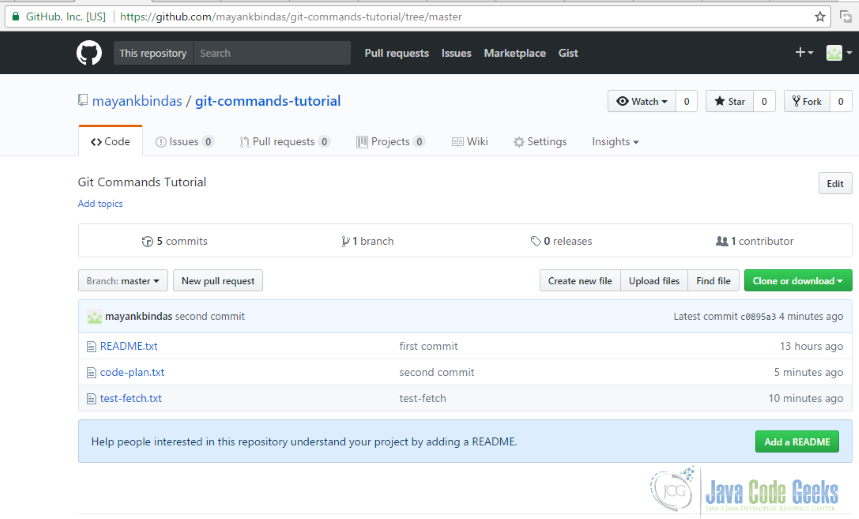Switch to the Pull requests repo tab
This screenshot has width=859, height=519.
tap(285, 141)
